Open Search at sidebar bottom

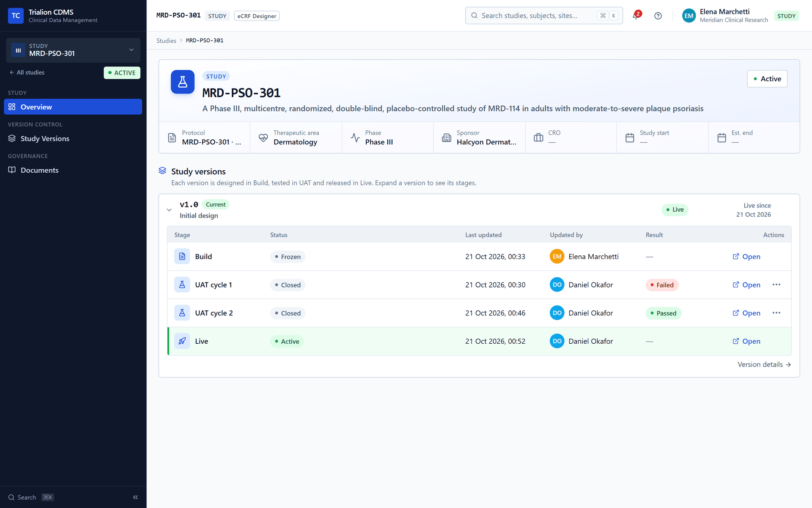tap(31, 497)
